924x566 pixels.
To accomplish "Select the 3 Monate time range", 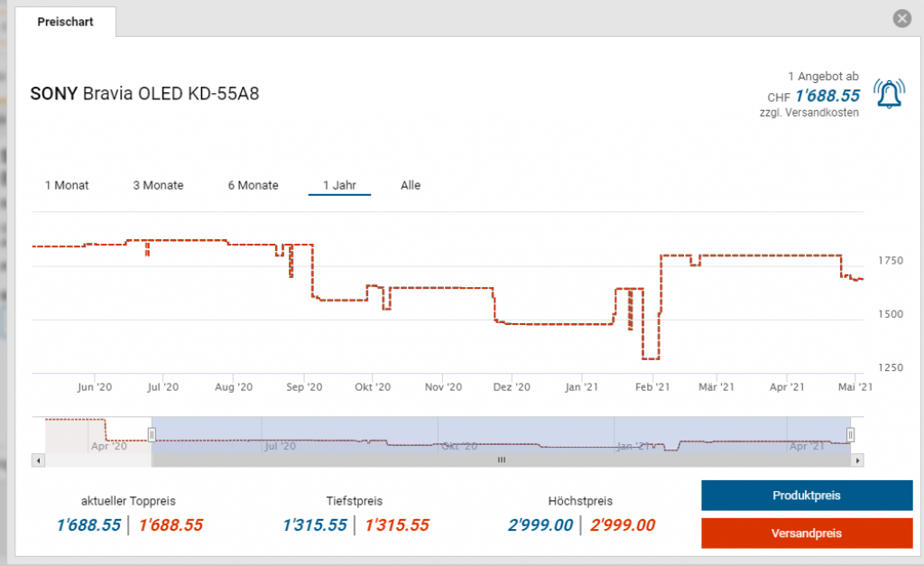I will [158, 185].
